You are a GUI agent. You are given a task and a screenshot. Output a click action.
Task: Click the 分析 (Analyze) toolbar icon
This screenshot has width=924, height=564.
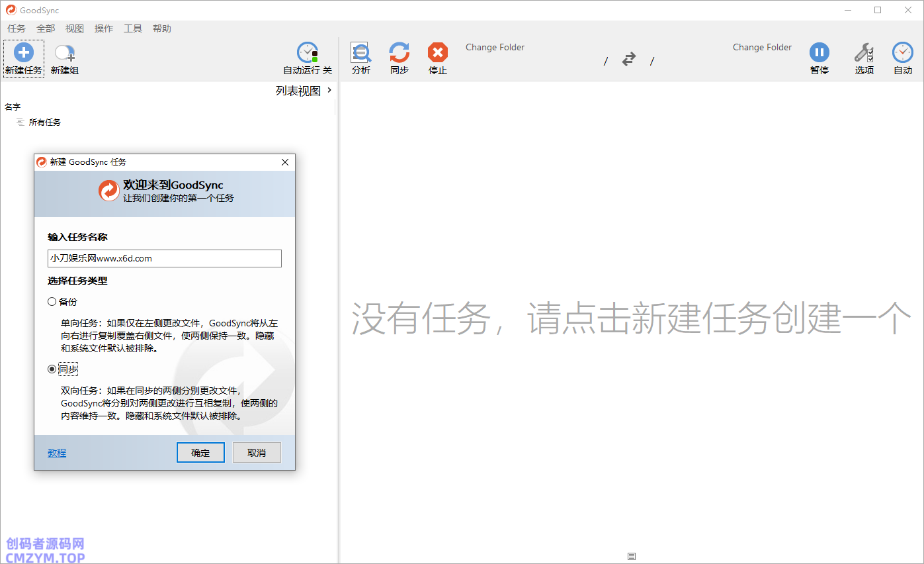[x=361, y=53]
